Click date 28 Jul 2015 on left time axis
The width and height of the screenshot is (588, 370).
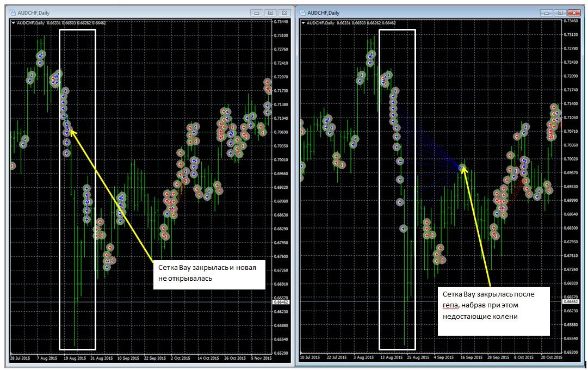click(20, 358)
